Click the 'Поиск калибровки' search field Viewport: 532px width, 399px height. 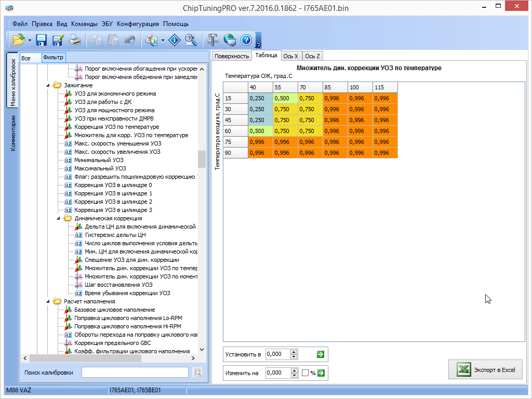click(x=135, y=372)
